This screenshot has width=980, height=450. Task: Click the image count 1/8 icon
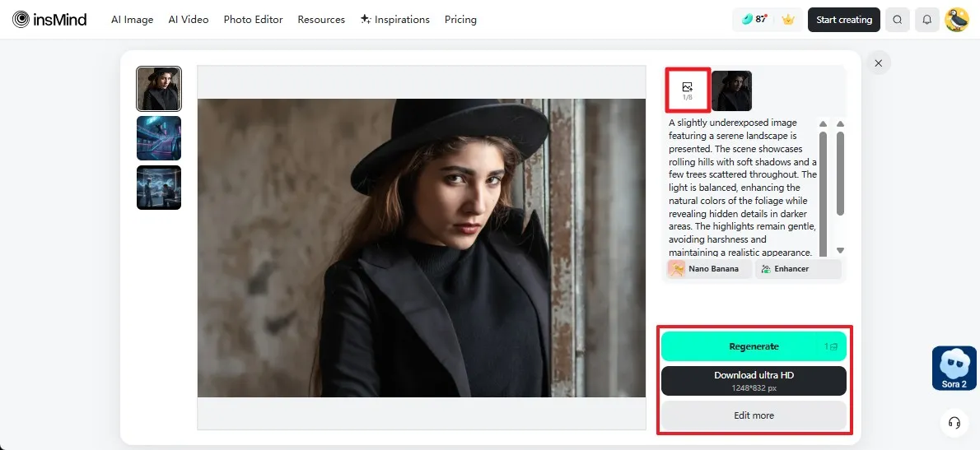coord(687,90)
